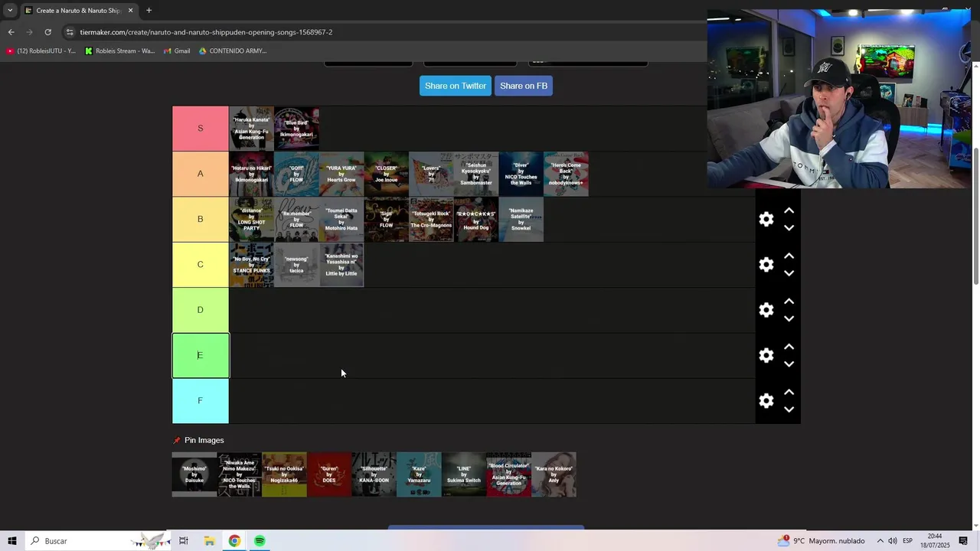
Task: Select Diver by NICO Touches the Walls
Action: click(521, 174)
